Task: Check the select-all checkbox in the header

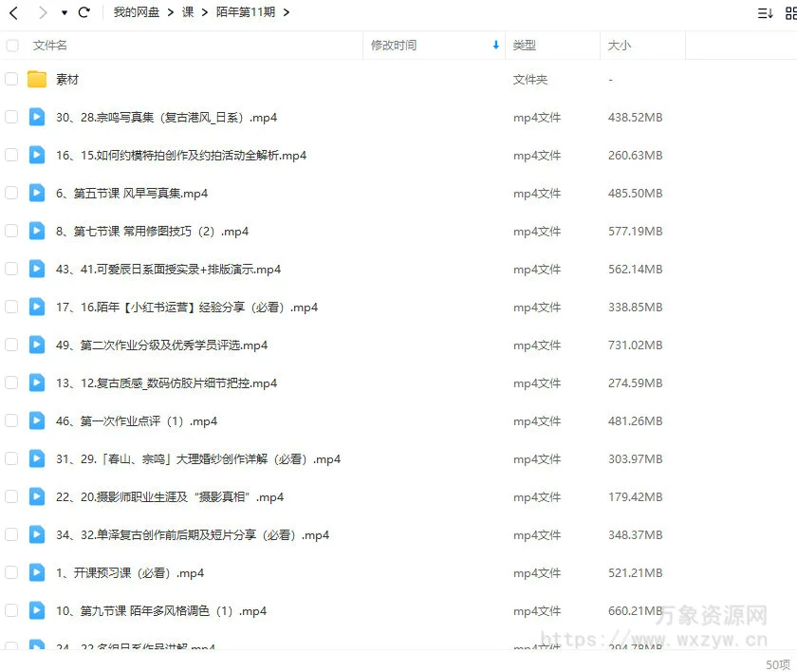Action: [12, 45]
